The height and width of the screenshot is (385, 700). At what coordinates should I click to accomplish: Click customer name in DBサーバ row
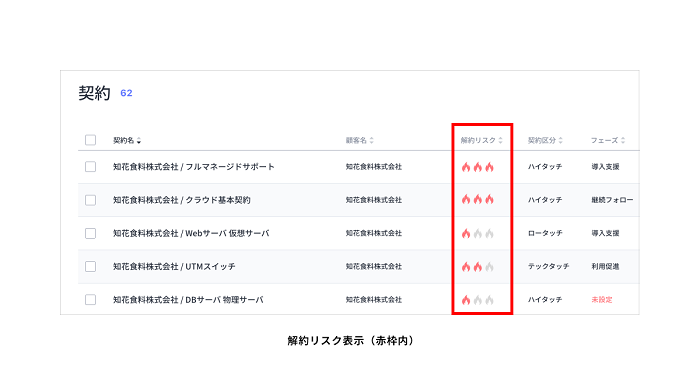(374, 300)
